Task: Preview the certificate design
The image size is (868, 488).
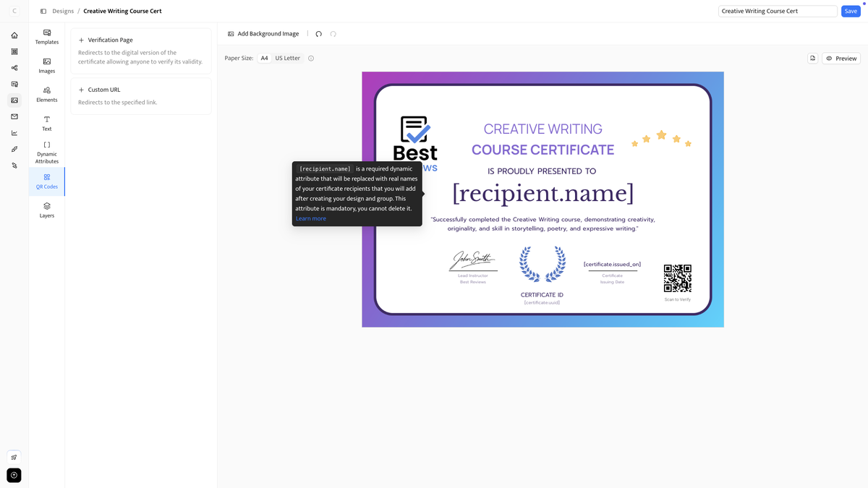Action: tap(841, 58)
